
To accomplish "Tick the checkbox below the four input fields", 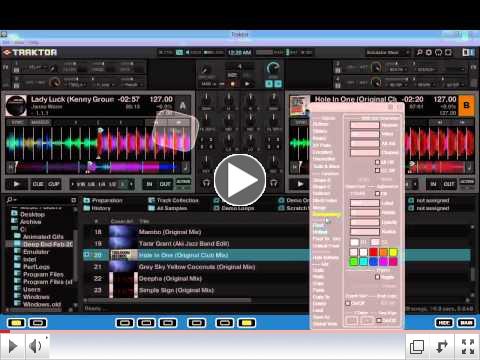I will 377,162.
